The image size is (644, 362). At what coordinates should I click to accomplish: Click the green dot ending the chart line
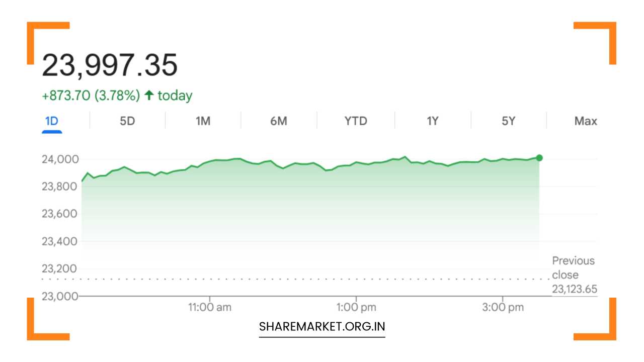pos(539,158)
